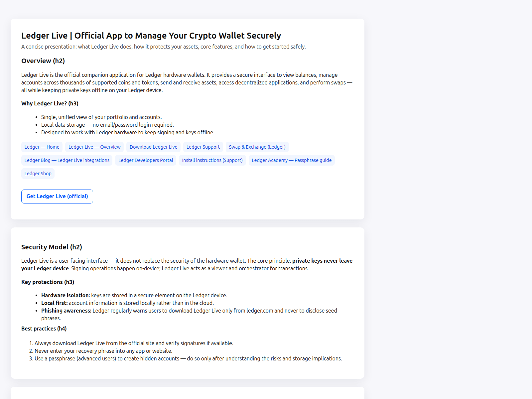The image size is (532, 399).
Task: Click the Best practices (h4) heading
Action: pos(44,328)
